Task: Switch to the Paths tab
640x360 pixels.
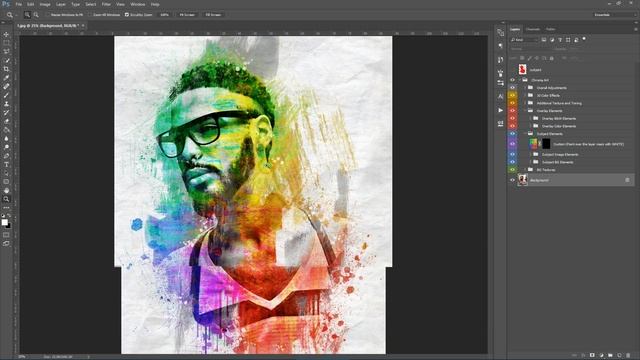Action: (551, 29)
